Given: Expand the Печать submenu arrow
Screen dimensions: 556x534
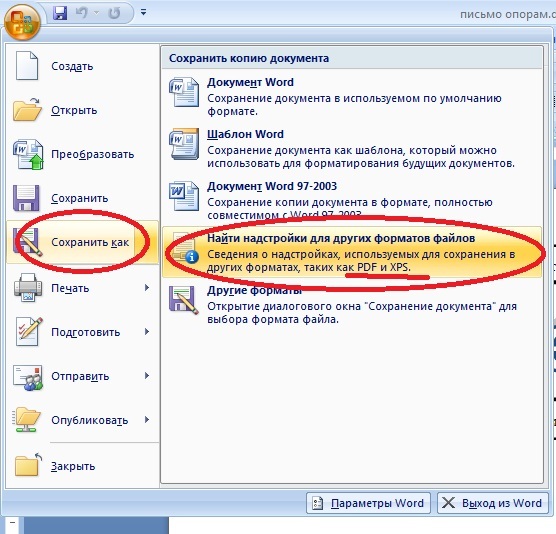Looking at the screenshot, I should click(x=147, y=288).
